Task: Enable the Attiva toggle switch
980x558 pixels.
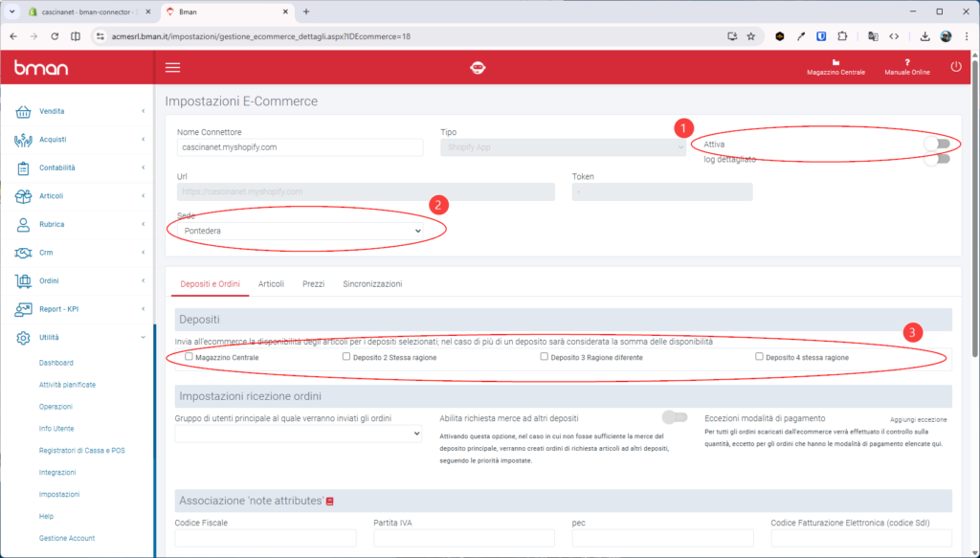Action: coord(936,144)
